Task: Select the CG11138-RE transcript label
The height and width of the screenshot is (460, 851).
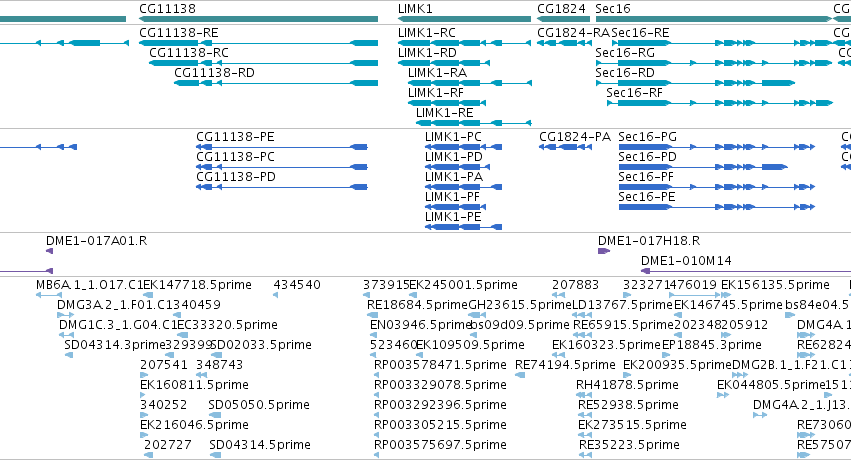Action: (x=179, y=33)
